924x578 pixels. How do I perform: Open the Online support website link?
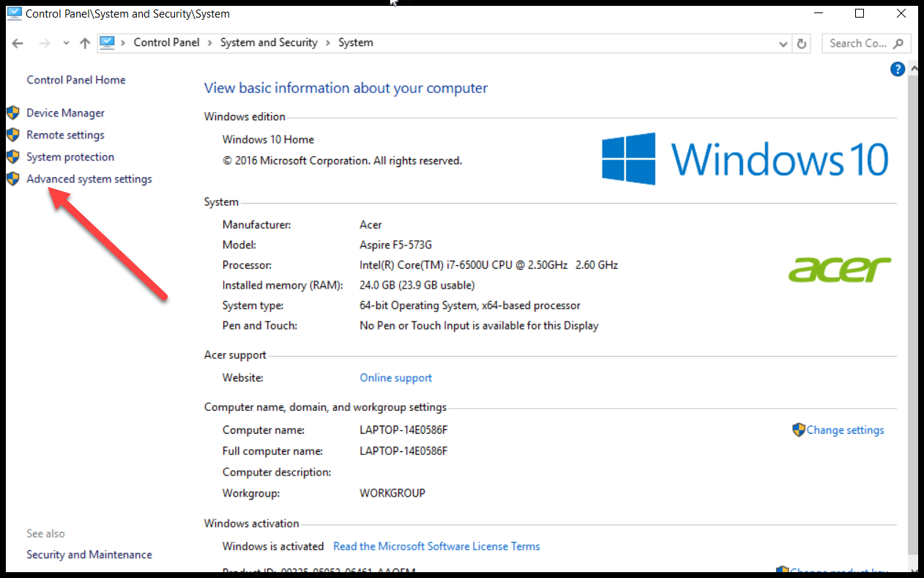396,378
